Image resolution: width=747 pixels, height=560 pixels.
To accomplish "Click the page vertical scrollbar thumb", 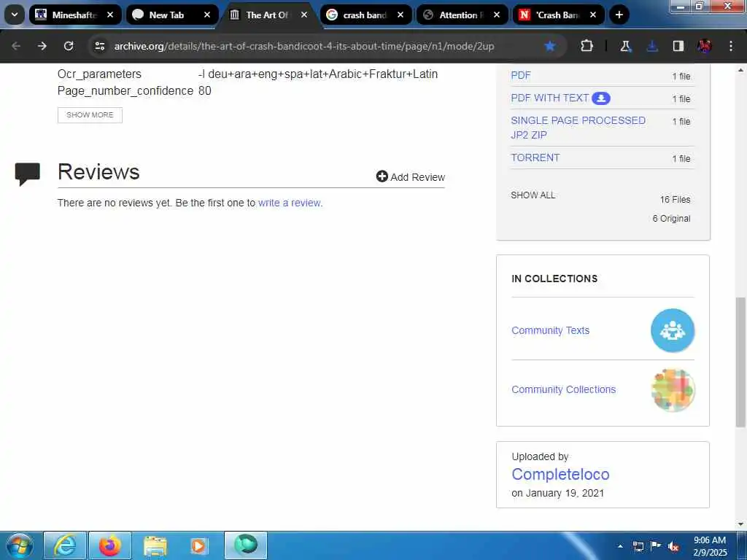I will [740, 362].
